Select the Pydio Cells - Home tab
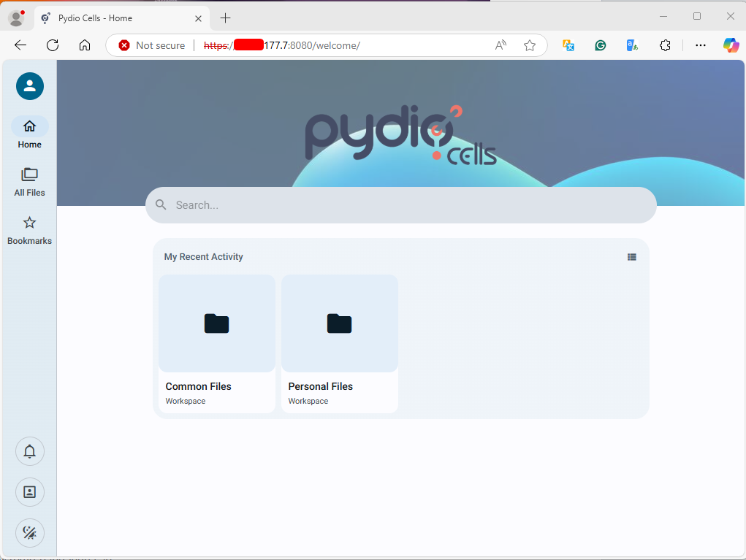 tap(122, 18)
